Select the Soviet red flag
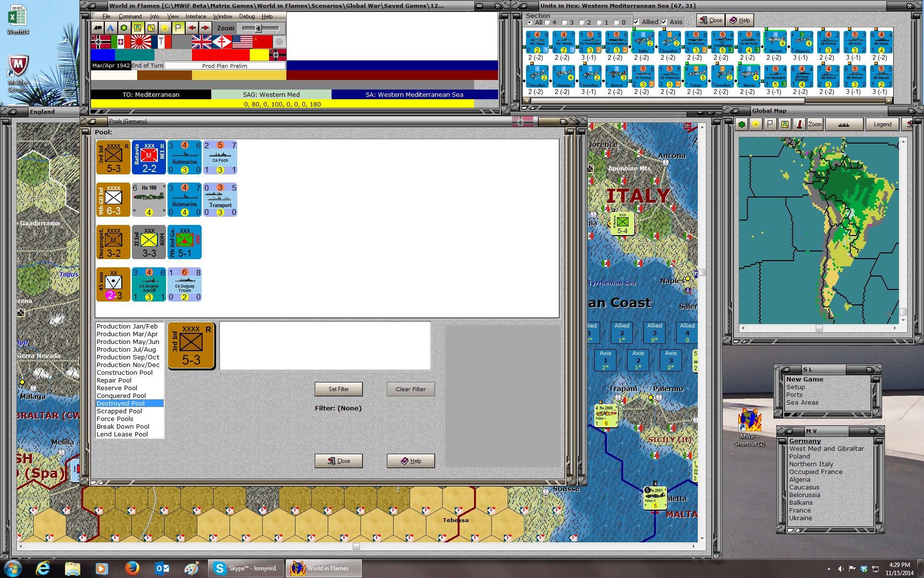924x578 pixels. tap(262, 42)
